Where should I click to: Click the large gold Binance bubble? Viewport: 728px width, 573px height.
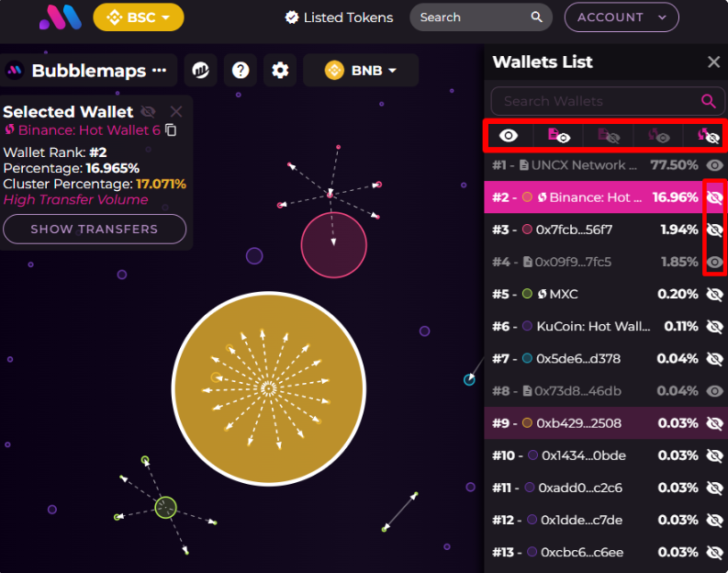269,388
